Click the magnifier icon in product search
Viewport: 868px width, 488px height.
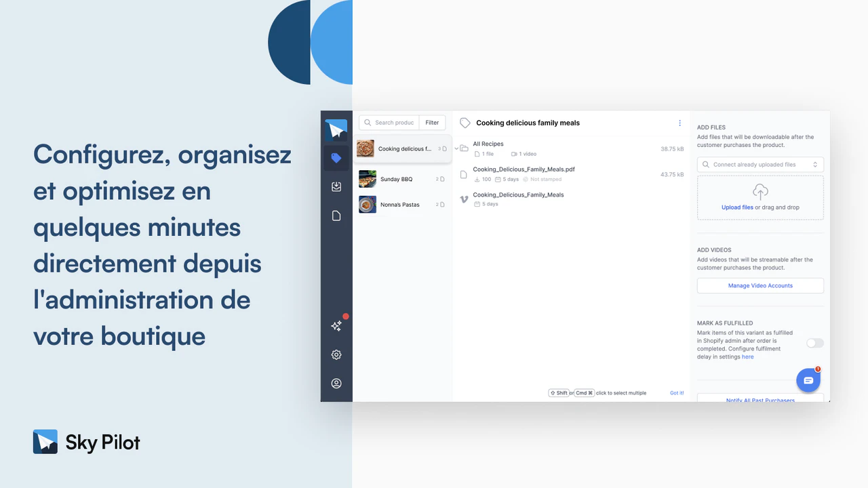[368, 123]
